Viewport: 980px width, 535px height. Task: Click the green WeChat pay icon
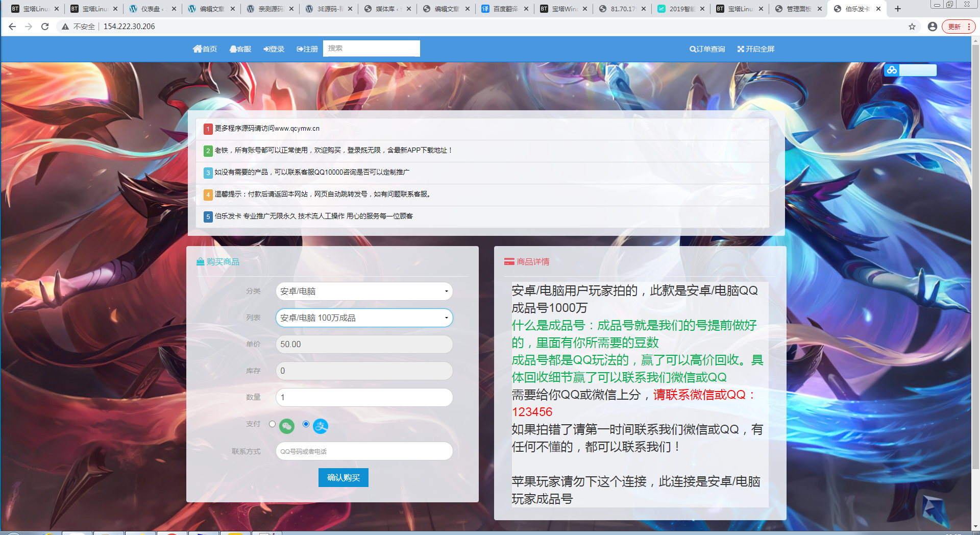point(287,426)
